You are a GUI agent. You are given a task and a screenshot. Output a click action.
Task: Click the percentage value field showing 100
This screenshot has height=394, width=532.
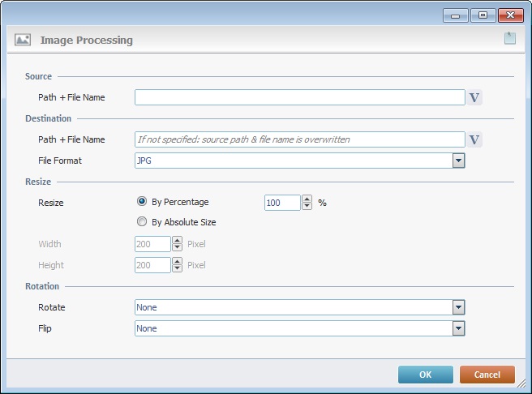pyautogui.click(x=282, y=203)
